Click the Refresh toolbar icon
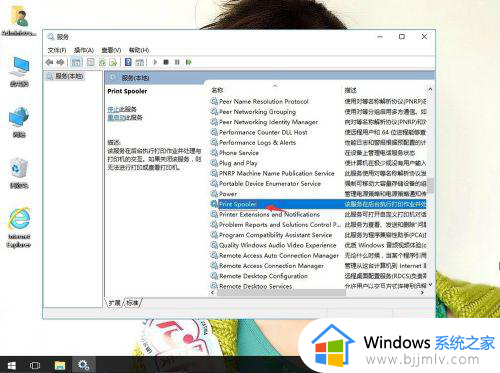Image resolution: width=500 pixels, height=373 pixels. click(102, 62)
